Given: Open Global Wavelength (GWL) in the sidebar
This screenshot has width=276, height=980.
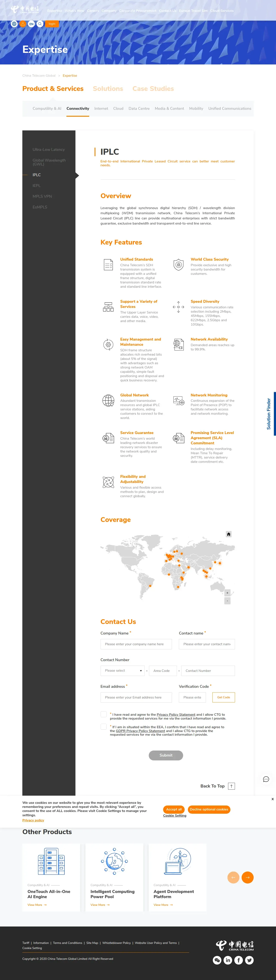Looking at the screenshot, I should point(49,162).
